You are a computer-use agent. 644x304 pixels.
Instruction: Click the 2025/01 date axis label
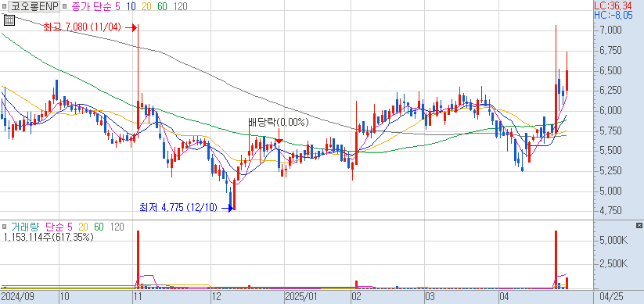tap(301, 297)
